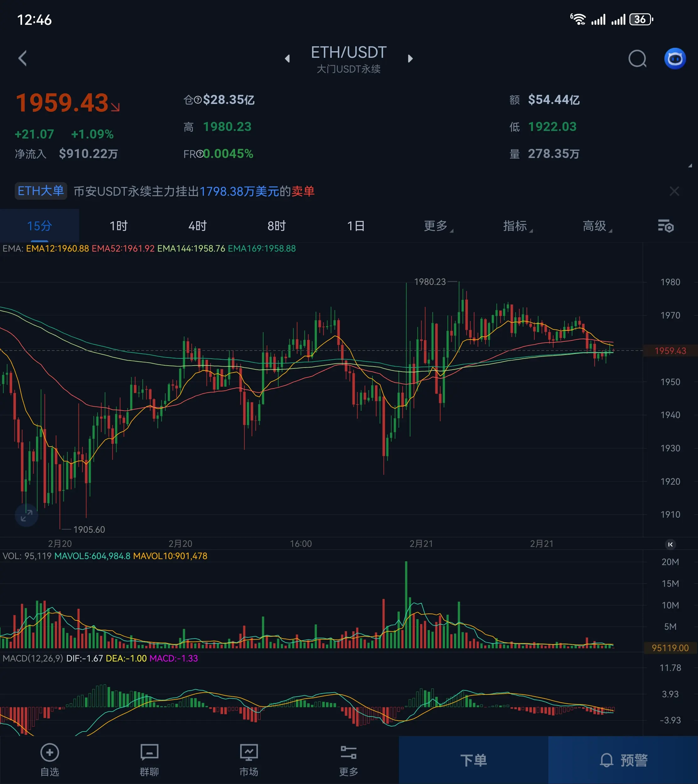The height and width of the screenshot is (784, 698).
Task: Select the 1时 timeframe tab
Action: [x=119, y=226]
